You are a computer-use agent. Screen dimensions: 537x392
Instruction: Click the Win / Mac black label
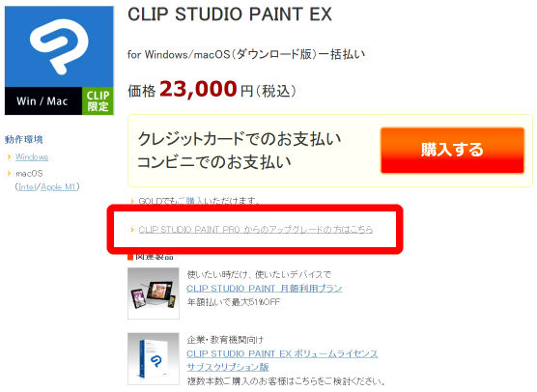(43, 101)
